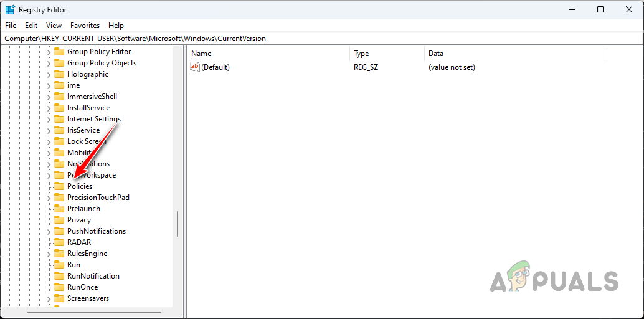
Task: Click the PushNotifications folder icon
Action: point(60,231)
